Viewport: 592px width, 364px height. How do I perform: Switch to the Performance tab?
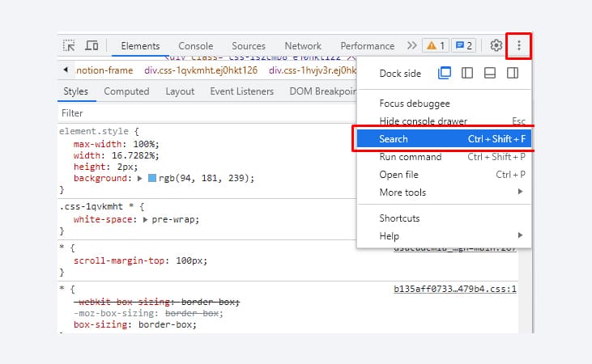(x=368, y=46)
